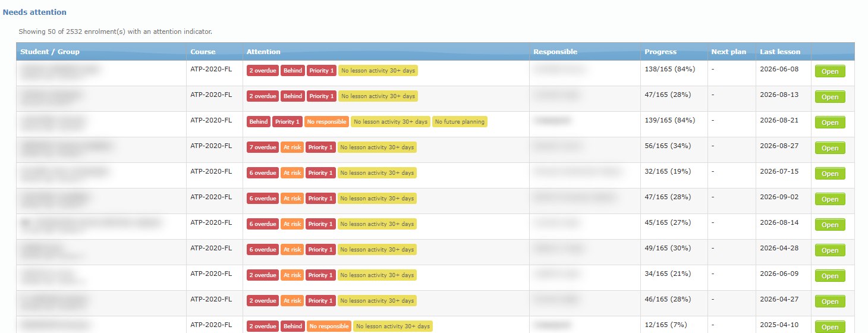Click the progress value 138/165 (84%)
Image resolution: width=868 pixels, height=333 pixels.
[x=670, y=69]
